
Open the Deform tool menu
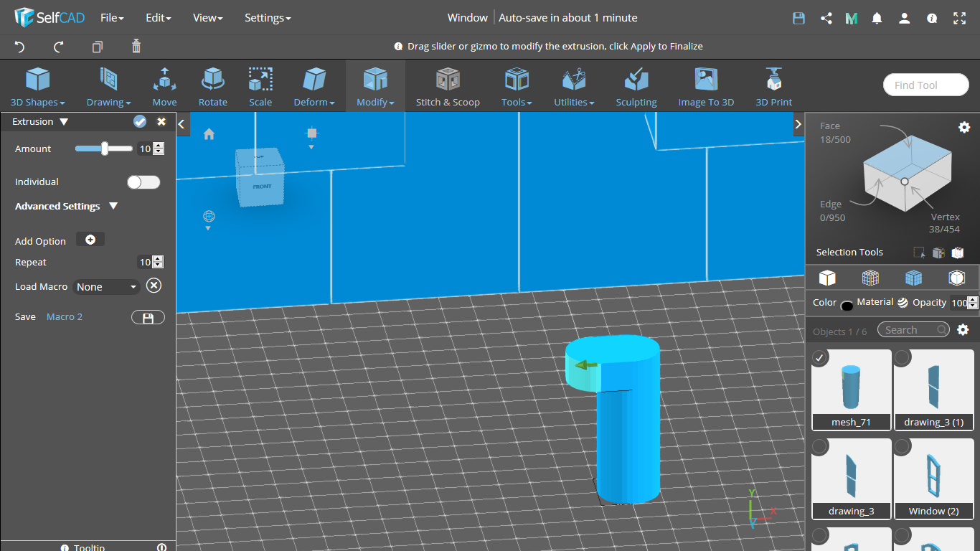click(314, 86)
